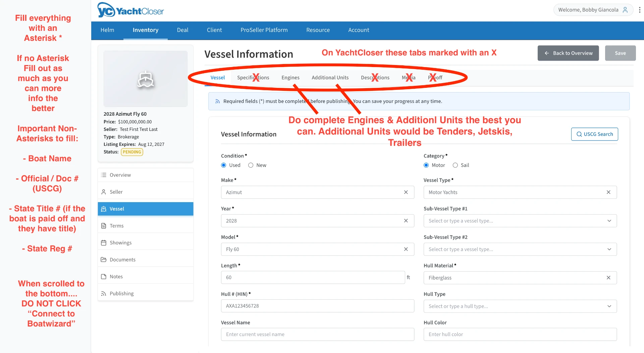The width and height of the screenshot is (644, 353).
Task: Go to the Notes sidebar section
Action: click(146, 277)
